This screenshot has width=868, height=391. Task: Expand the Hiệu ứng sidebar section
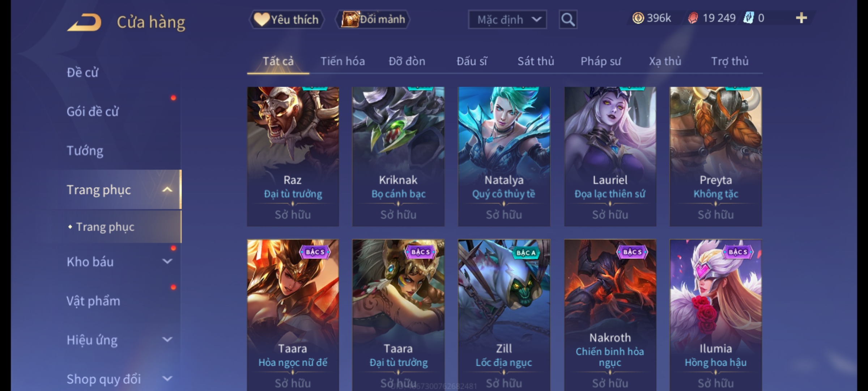(x=167, y=340)
